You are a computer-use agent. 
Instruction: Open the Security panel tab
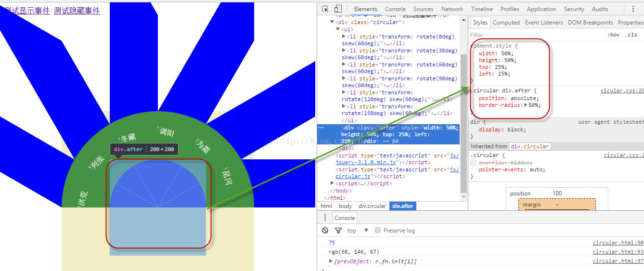[574, 9]
